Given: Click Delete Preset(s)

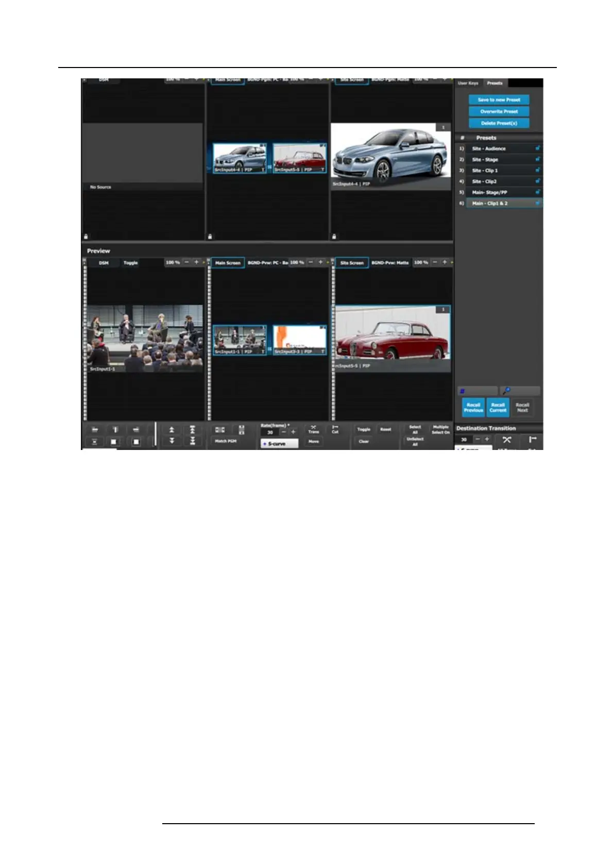Looking at the screenshot, I should click(499, 123).
